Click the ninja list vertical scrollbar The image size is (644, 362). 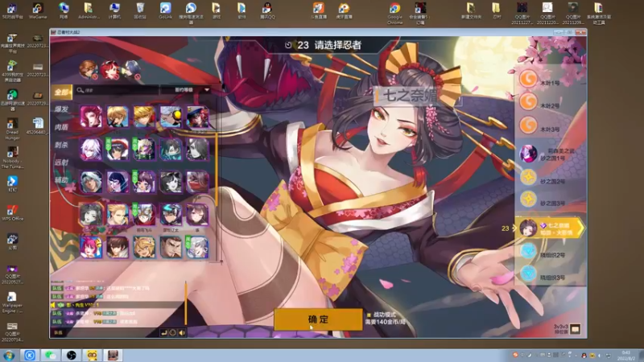coord(216,168)
